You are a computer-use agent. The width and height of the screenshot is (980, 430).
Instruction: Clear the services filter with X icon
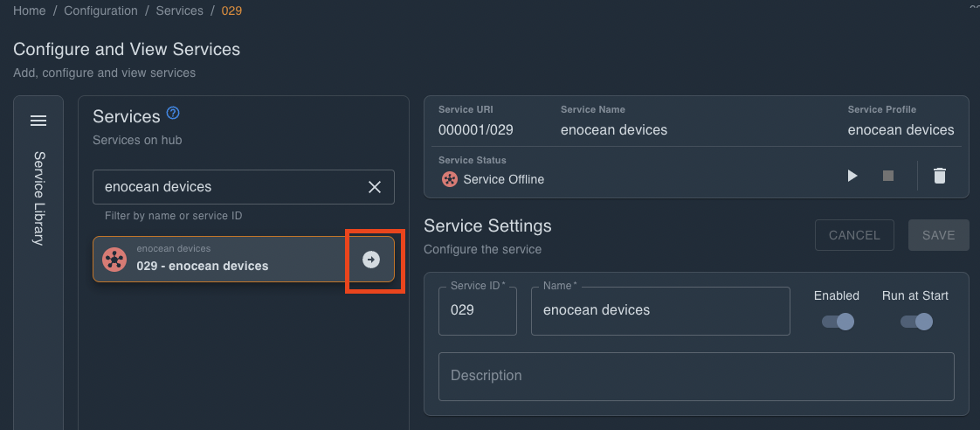375,187
